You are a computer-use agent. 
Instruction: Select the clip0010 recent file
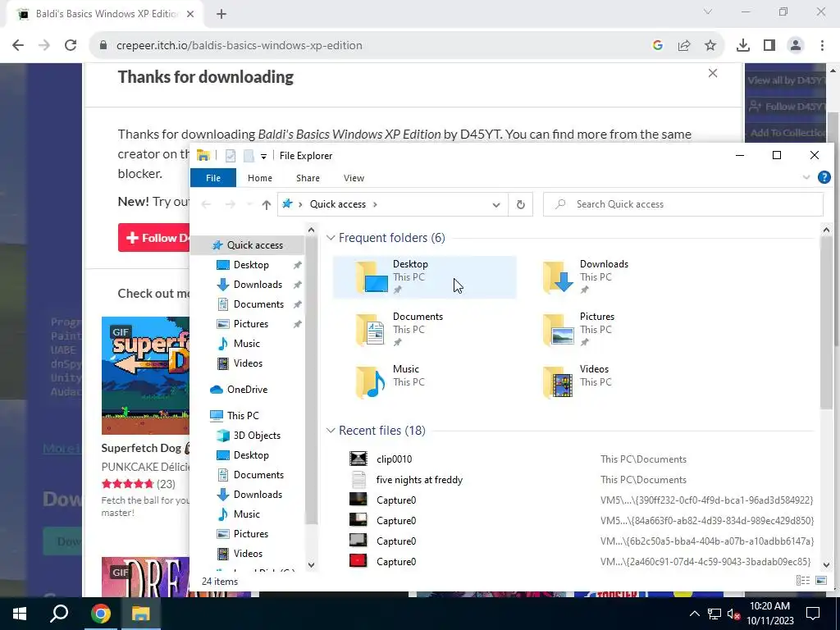click(x=394, y=459)
